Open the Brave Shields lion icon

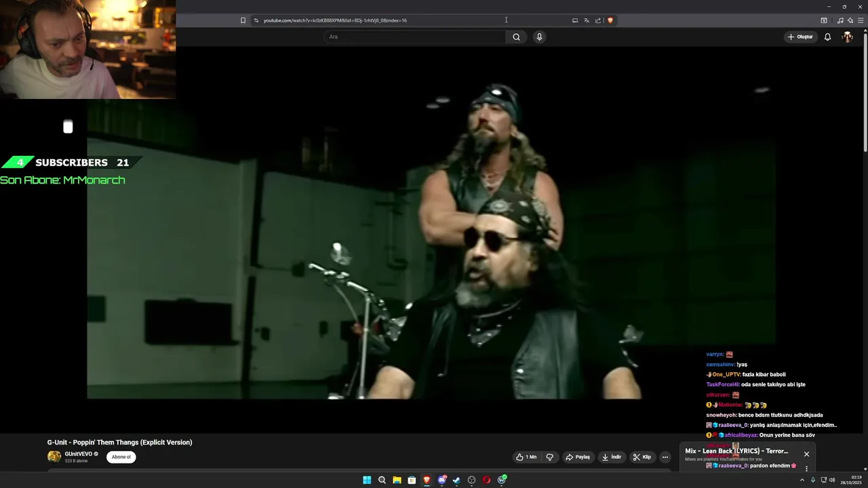[610, 20]
